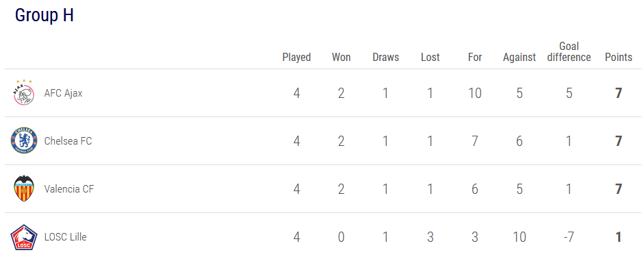Click the Points column header
Image resolution: width=644 pixels, height=259 pixels.
pyautogui.click(x=619, y=57)
